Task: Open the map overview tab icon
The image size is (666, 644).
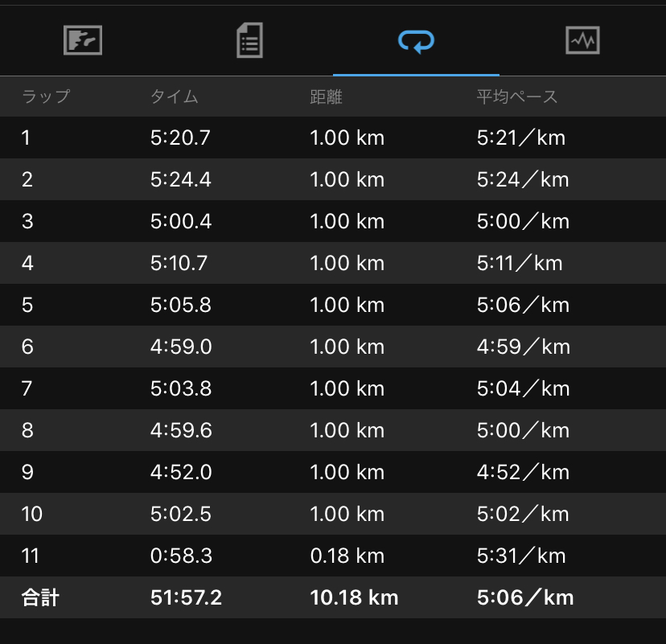Action: pos(83,40)
